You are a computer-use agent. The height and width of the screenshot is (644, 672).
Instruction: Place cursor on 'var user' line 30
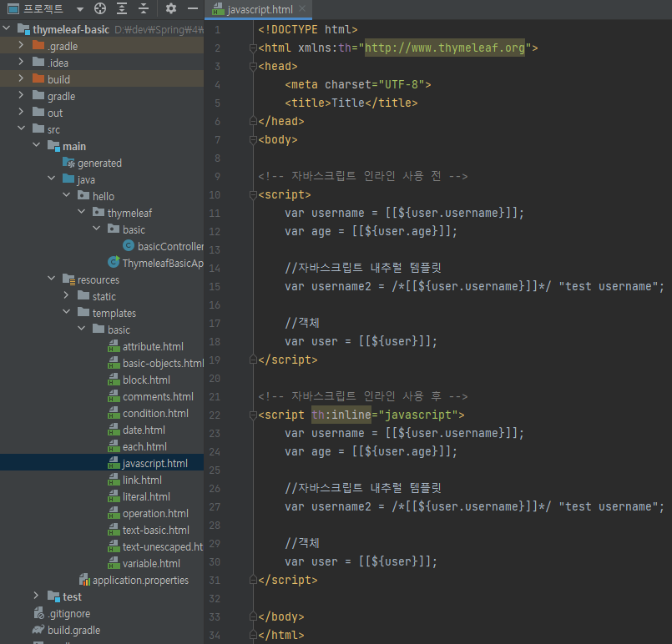[x=361, y=561]
